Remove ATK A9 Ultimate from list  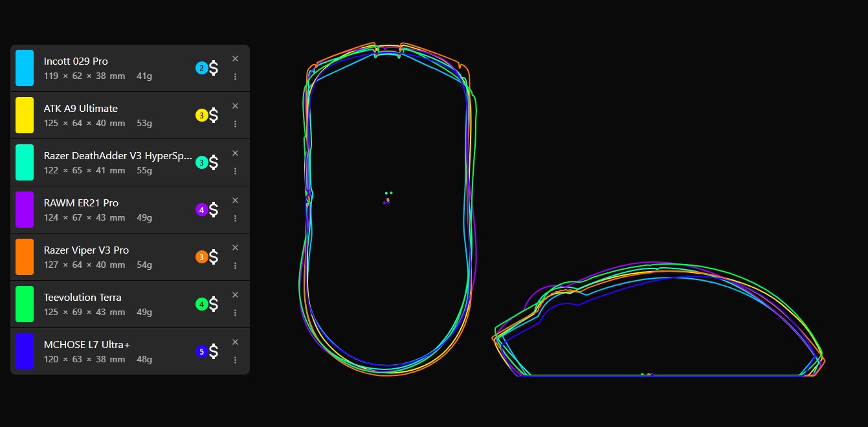tap(235, 106)
